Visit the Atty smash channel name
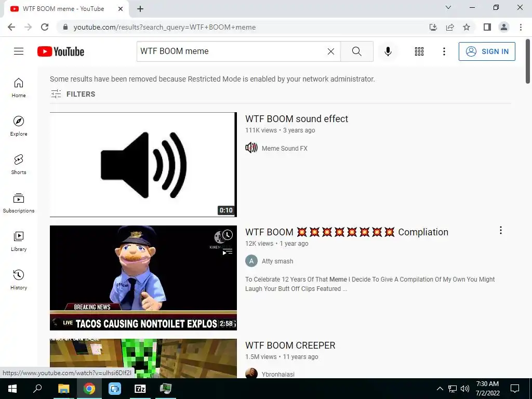The width and height of the screenshot is (532, 399). pyautogui.click(x=277, y=261)
